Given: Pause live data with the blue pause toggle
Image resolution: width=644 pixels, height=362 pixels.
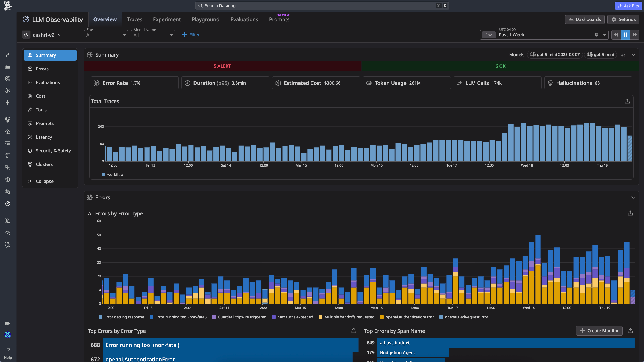Looking at the screenshot, I should [x=625, y=35].
